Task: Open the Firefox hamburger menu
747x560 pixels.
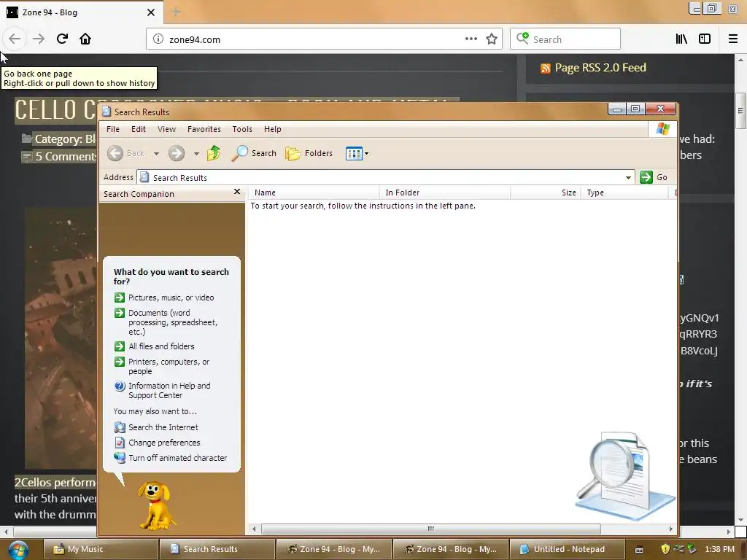Action: (733, 39)
